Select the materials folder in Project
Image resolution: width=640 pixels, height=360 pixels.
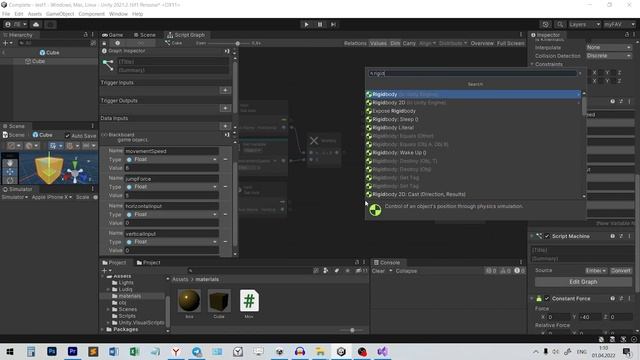pos(130,296)
